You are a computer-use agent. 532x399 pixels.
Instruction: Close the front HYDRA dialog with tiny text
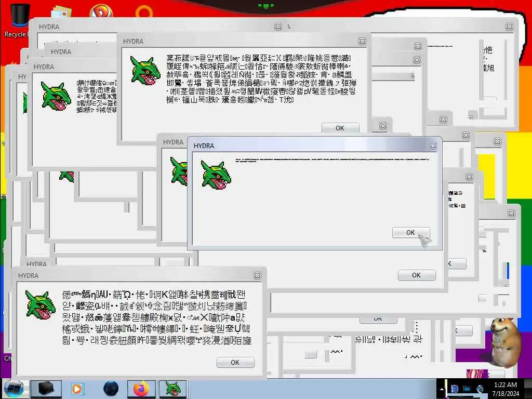tap(433, 145)
